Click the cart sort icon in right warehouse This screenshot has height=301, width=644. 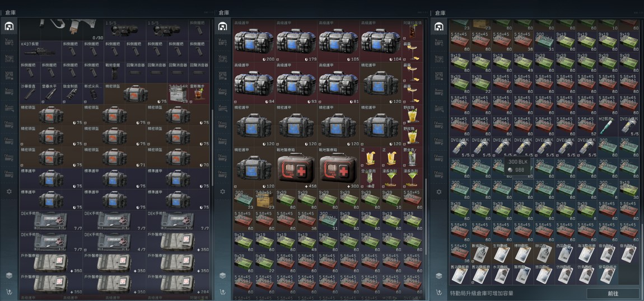pyautogui.click(x=439, y=292)
